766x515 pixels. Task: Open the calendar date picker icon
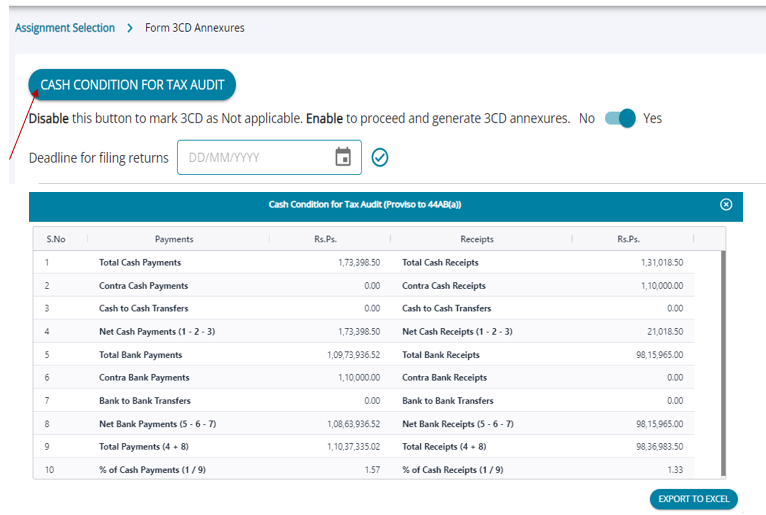coord(343,157)
